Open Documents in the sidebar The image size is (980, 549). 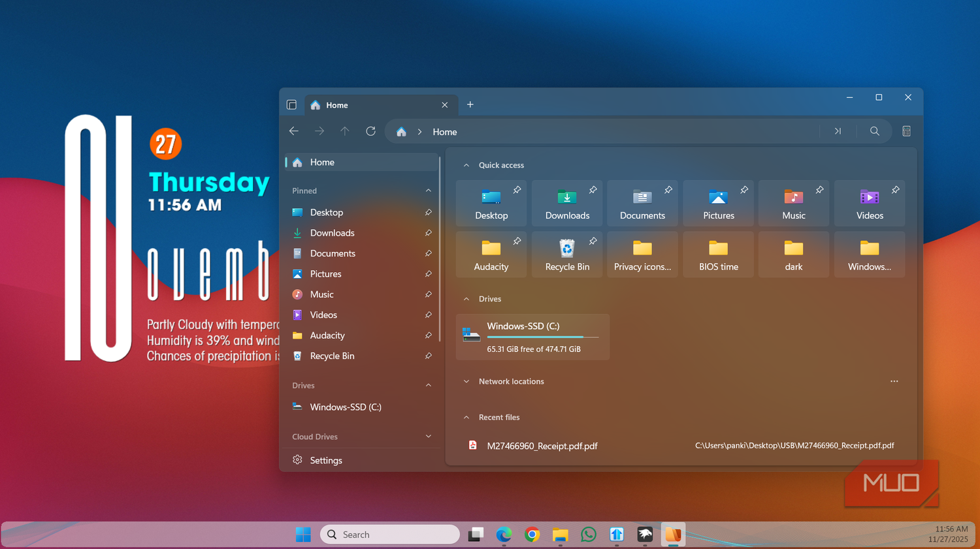click(x=361, y=253)
